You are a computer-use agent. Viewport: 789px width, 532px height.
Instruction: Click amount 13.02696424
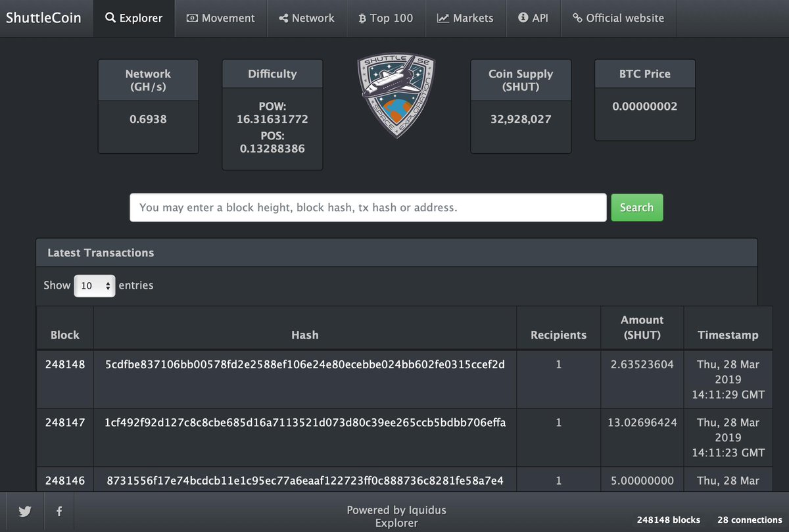pyautogui.click(x=642, y=422)
